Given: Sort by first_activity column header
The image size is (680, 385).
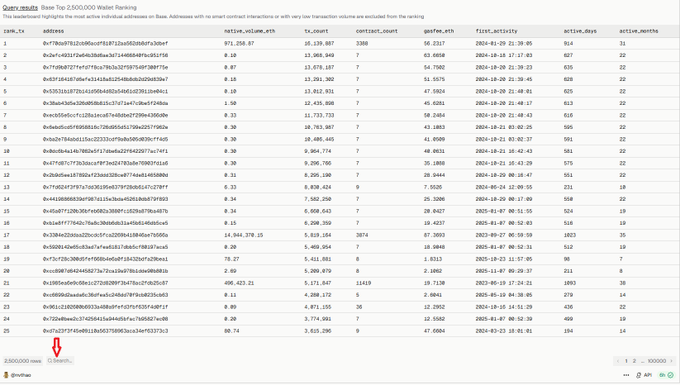Looking at the screenshot, I should pyautogui.click(x=496, y=31).
